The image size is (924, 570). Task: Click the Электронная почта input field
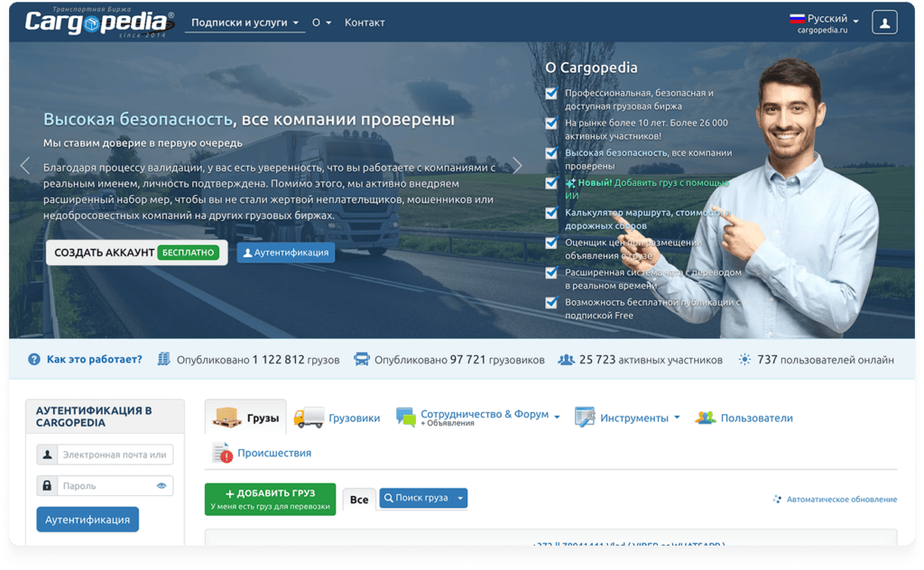click(117, 454)
